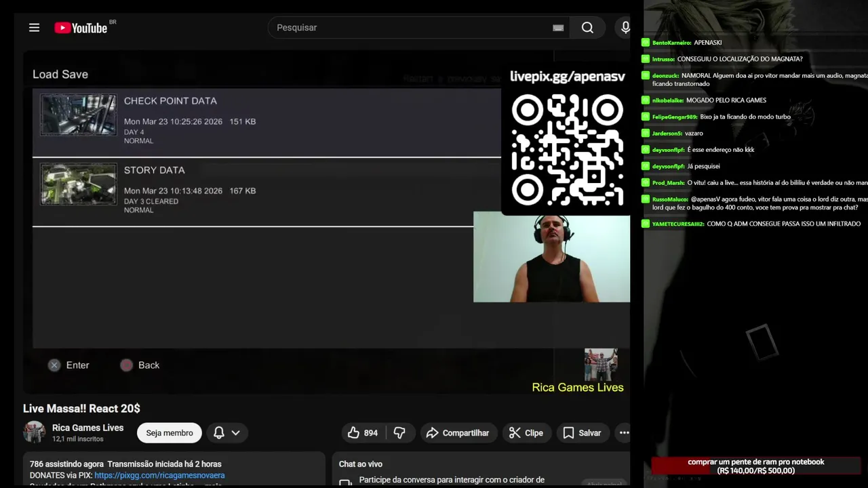Screen dimensions: 868x488
Task: Click the circle Back button prompt icon
Action: (126, 365)
